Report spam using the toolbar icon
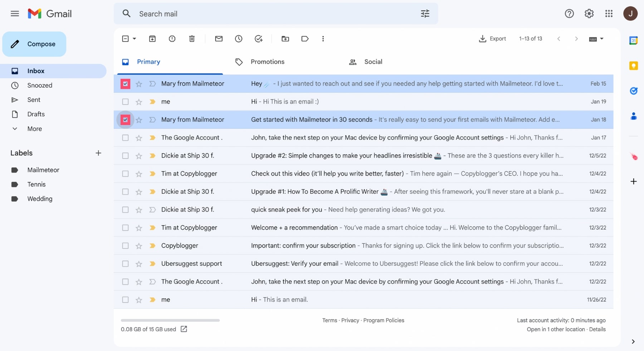Screen dimensions: 644x351 [x=172, y=39]
